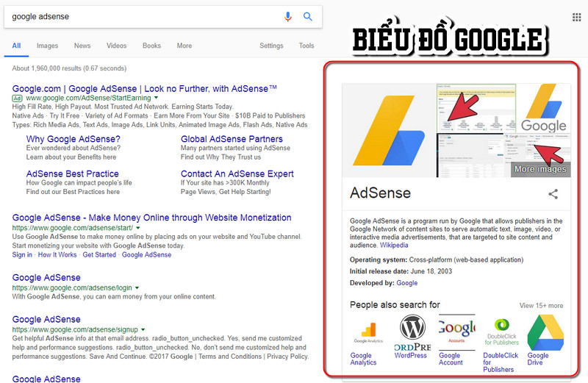Click the Google AdSense sitelink after Get Started
The width and height of the screenshot is (588, 383).
pyautogui.click(x=146, y=254)
